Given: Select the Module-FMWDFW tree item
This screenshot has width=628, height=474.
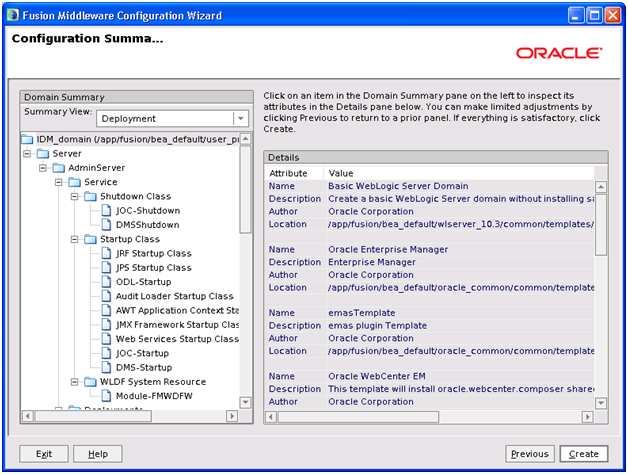Looking at the screenshot, I should click(x=154, y=396).
